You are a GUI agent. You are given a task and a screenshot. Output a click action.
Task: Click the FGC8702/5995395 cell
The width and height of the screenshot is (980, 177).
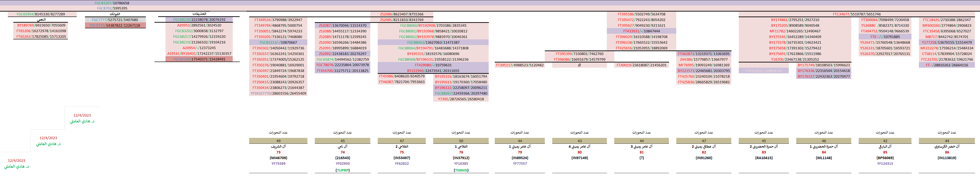click(112, 8)
